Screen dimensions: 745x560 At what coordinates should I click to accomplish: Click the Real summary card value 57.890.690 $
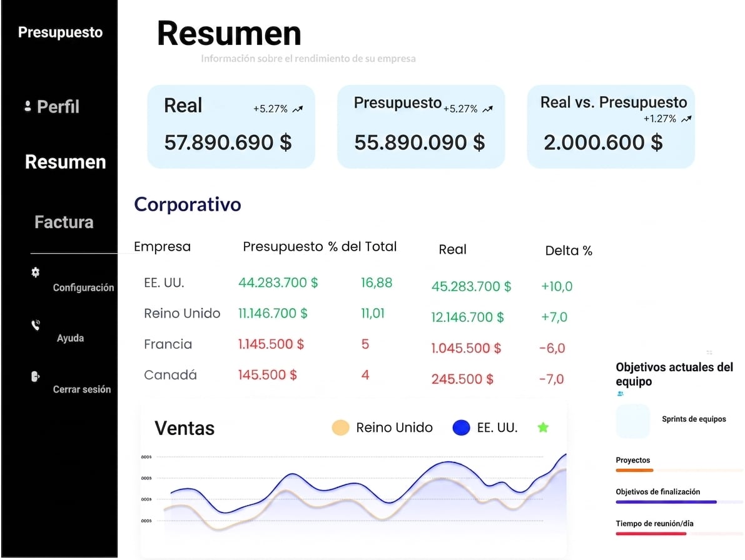[x=228, y=142]
